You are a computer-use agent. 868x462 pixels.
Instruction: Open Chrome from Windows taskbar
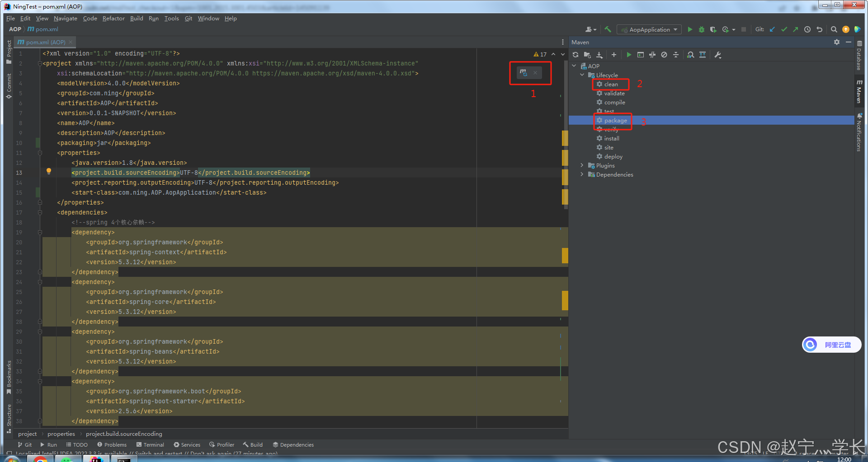click(x=40, y=459)
